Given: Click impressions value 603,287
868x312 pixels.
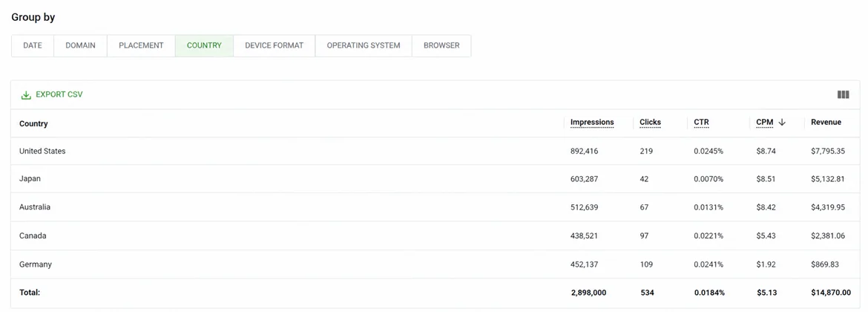Looking at the screenshot, I should click(x=584, y=179).
